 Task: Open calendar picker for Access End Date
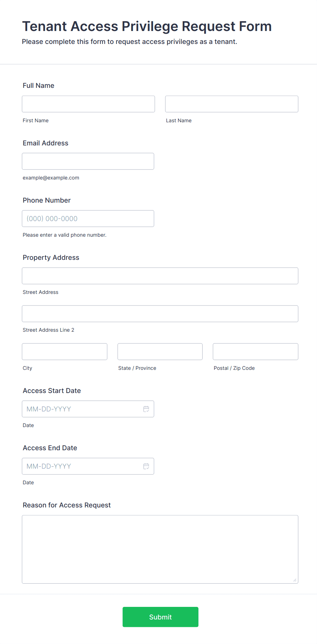tap(146, 466)
